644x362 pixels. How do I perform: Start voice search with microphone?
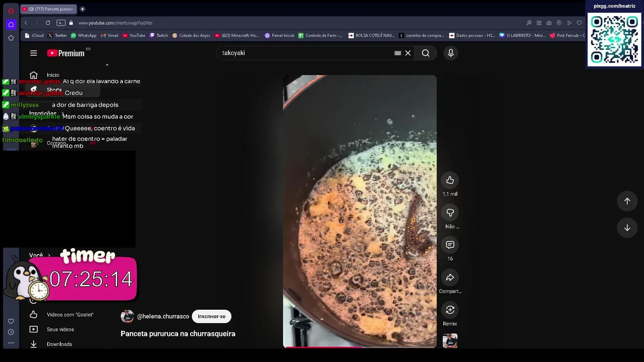451,53
